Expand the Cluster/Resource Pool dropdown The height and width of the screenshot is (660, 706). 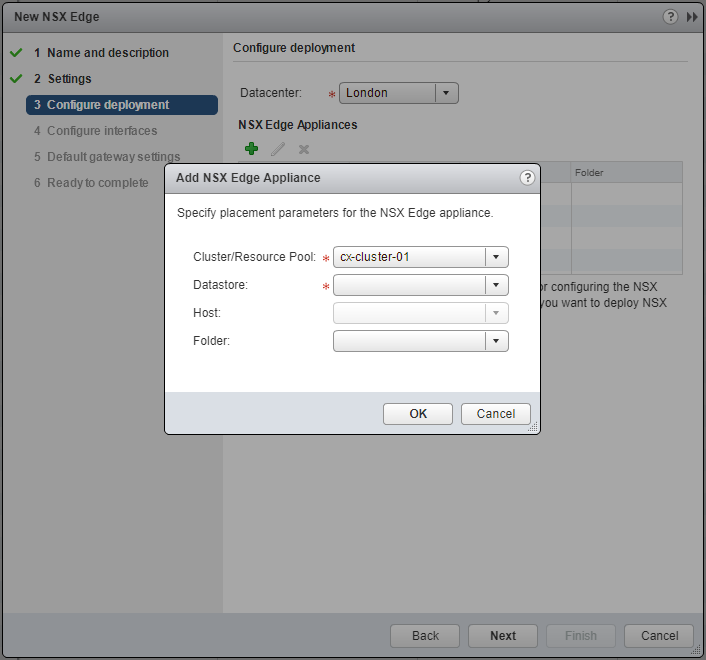[497, 257]
